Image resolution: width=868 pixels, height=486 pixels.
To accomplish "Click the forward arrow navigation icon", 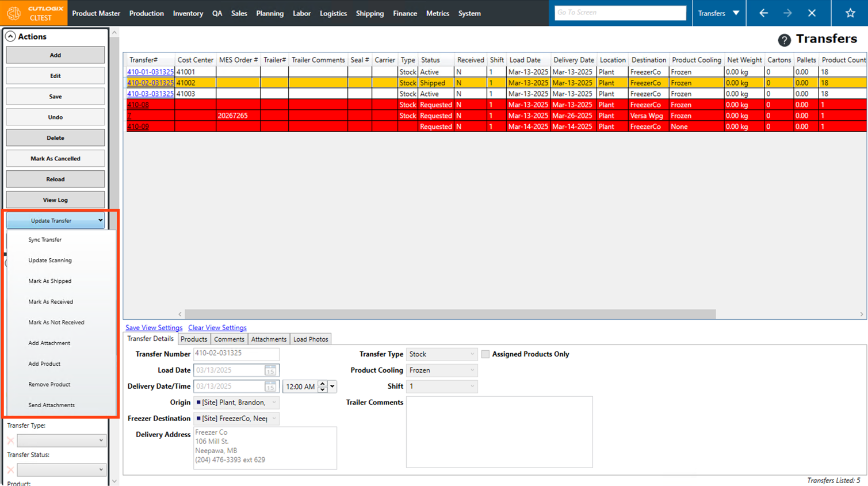I will click(787, 13).
